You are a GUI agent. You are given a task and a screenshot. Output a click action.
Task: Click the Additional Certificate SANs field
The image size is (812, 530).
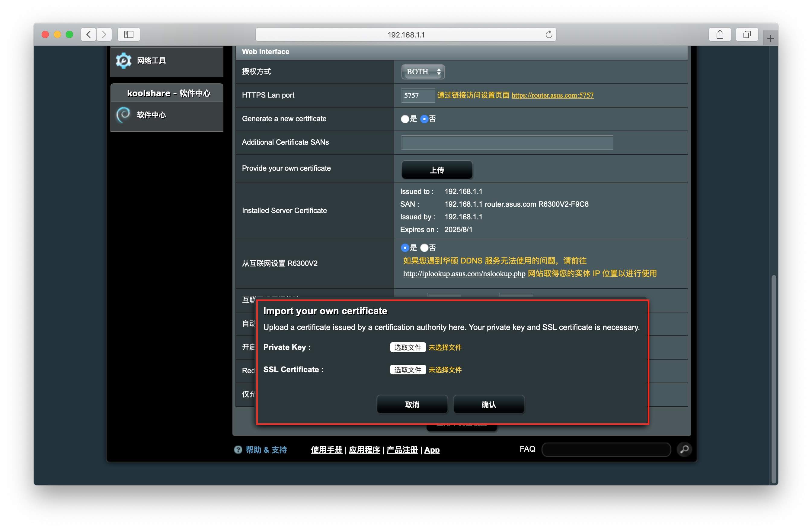(x=507, y=143)
